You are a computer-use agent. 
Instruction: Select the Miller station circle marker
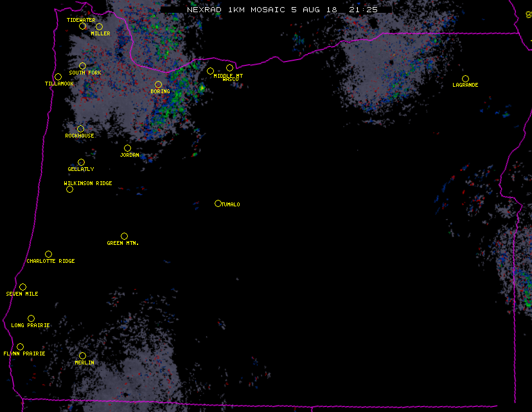pos(99,26)
